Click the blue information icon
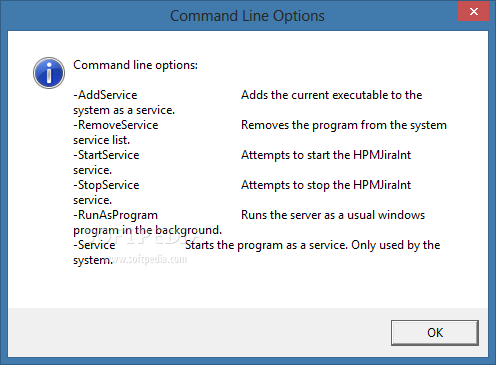This screenshot has height=365, width=496. [49, 73]
